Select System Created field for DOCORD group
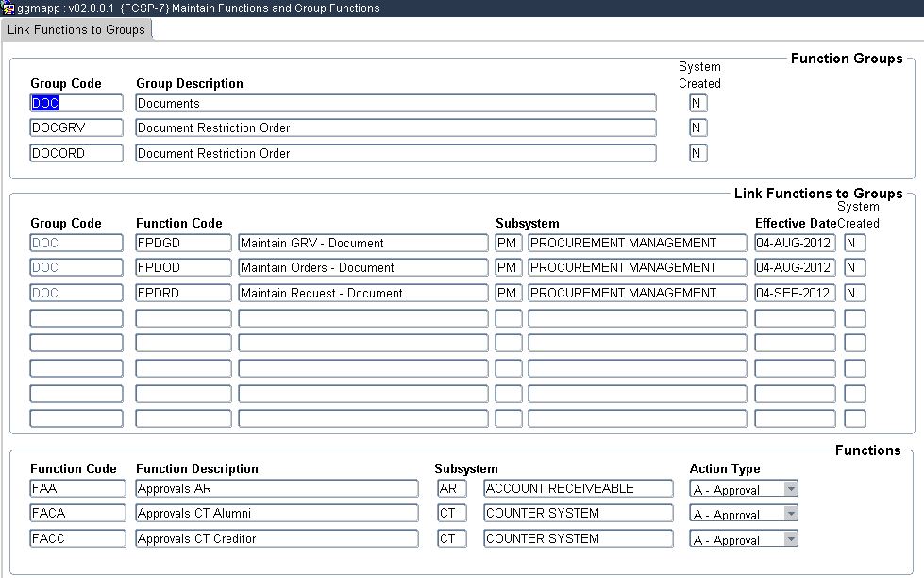 [x=697, y=153]
